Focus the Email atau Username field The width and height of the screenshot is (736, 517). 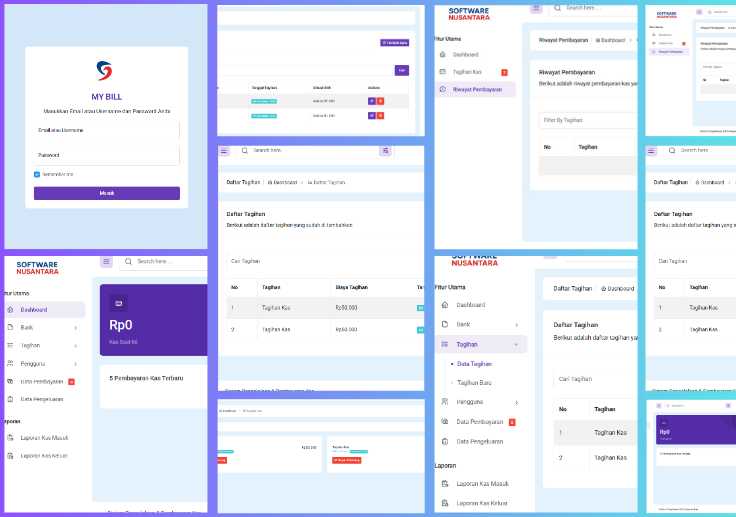coord(107,130)
